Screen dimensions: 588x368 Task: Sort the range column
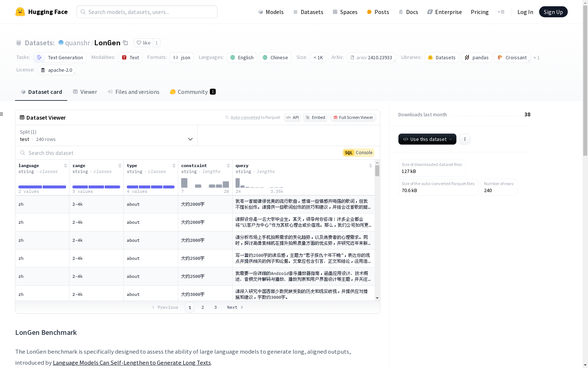[x=120, y=166]
